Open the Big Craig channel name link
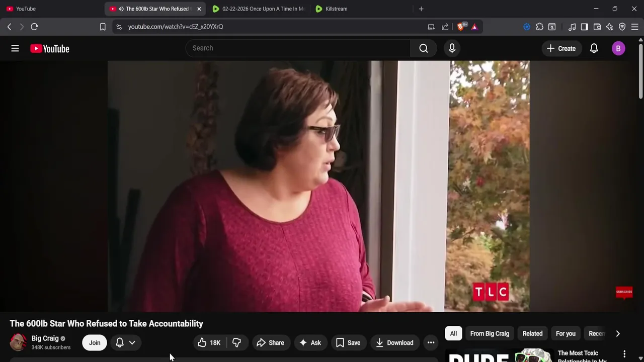Screen dimensions: 644x362 45,338
